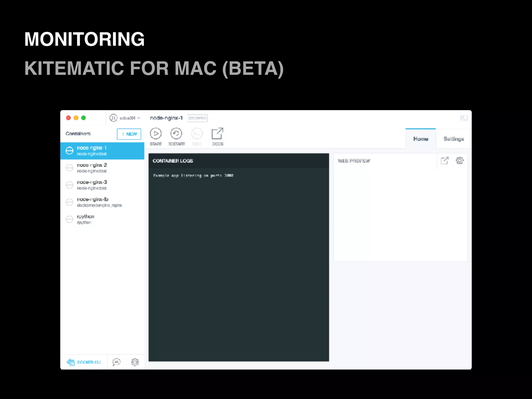Click the node-nginx-1 status icon
532x399 pixels.
pyautogui.click(x=69, y=151)
